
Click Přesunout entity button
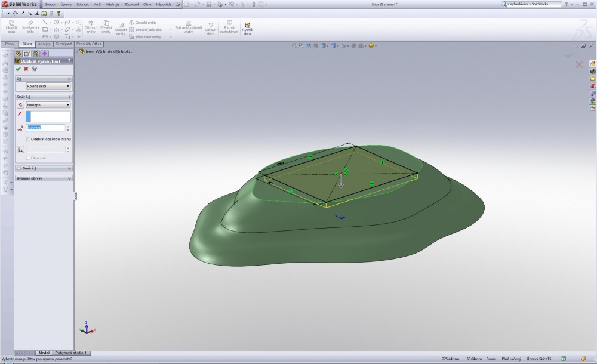tap(145, 37)
